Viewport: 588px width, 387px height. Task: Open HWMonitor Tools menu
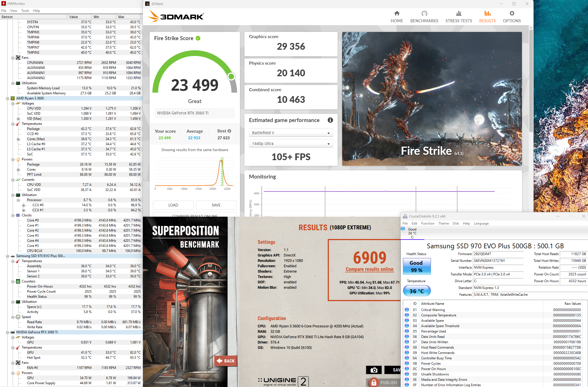25,10
